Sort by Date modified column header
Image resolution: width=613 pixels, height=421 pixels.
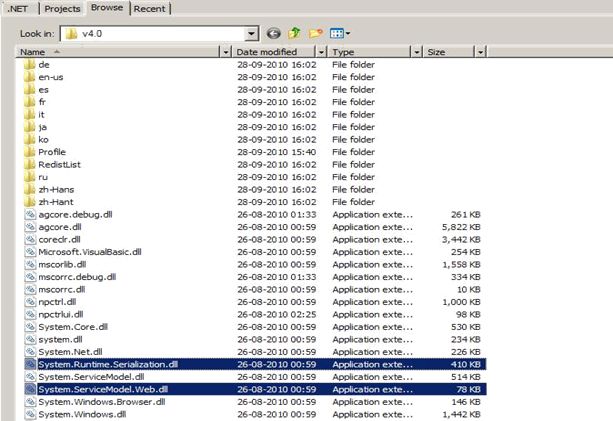tap(274, 52)
